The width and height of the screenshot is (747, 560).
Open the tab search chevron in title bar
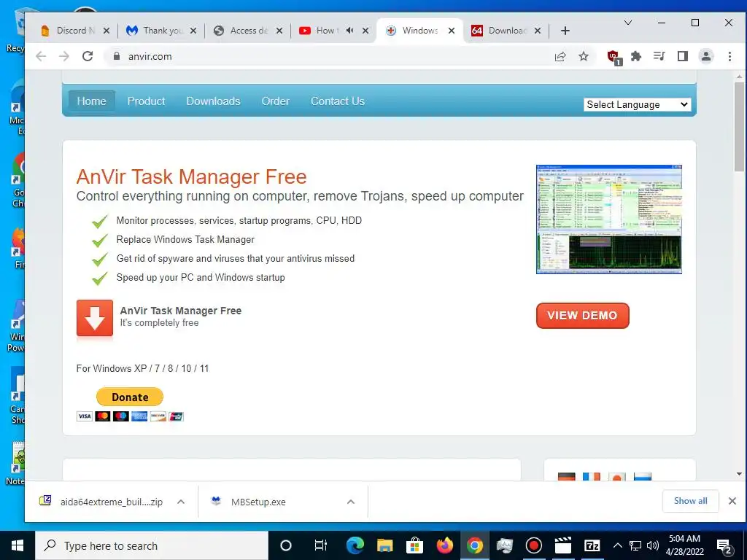click(x=628, y=23)
